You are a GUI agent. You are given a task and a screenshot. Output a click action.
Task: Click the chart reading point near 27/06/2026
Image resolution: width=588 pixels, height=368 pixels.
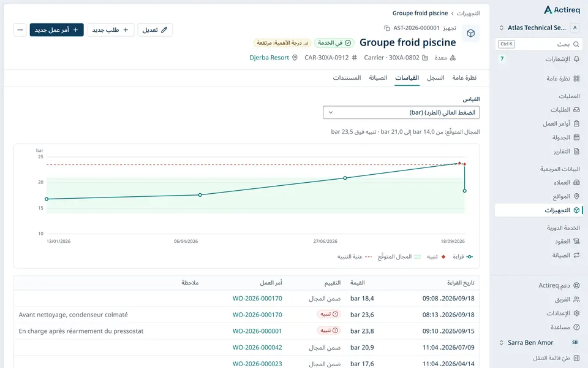pyautogui.click(x=345, y=178)
